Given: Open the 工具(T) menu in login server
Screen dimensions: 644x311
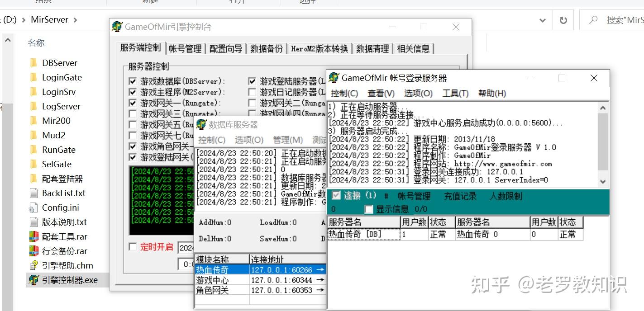Looking at the screenshot, I should [x=456, y=94].
